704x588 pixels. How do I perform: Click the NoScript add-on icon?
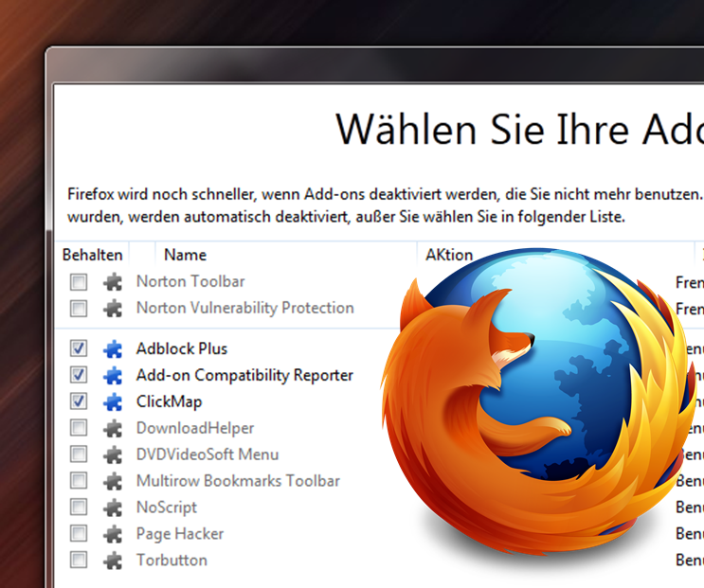(x=114, y=508)
